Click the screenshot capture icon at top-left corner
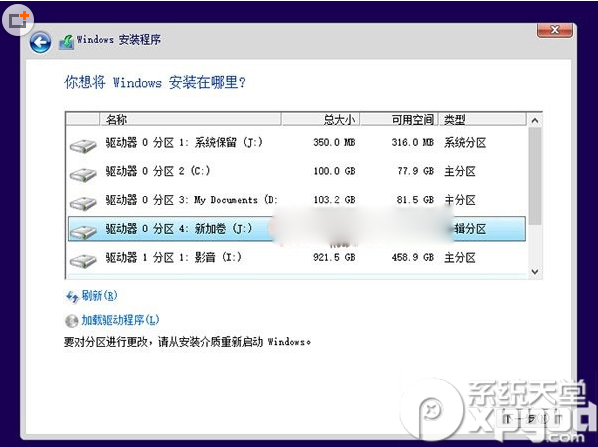This screenshot has height=447, width=598. pos(18,20)
